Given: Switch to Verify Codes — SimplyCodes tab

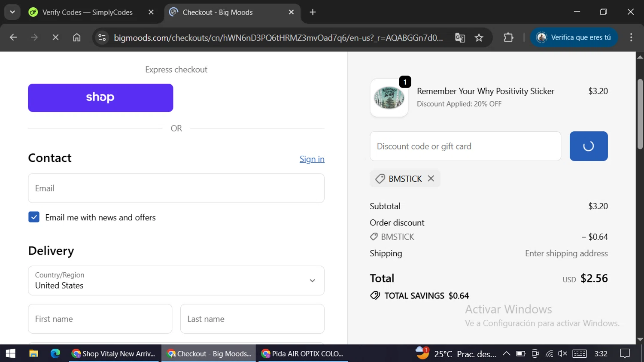Looking at the screenshot, I should (x=87, y=12).
